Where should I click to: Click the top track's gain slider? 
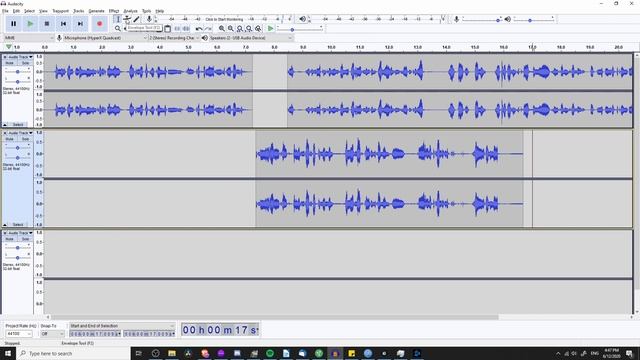click(17, 72)
